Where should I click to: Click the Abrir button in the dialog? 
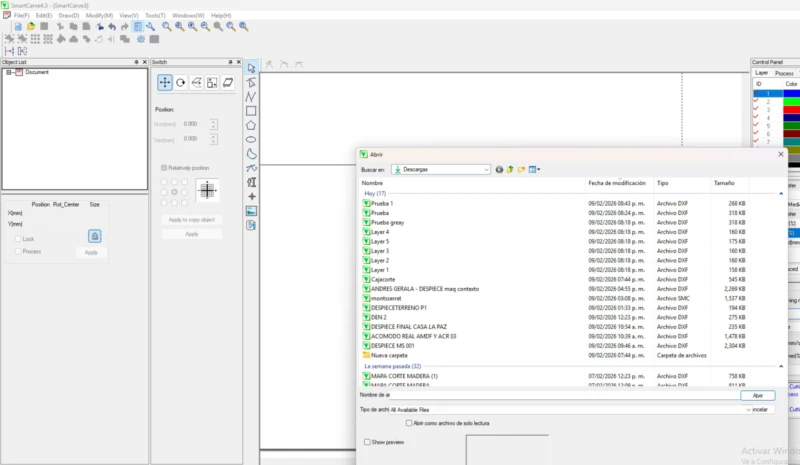click(x=758, y=396)
